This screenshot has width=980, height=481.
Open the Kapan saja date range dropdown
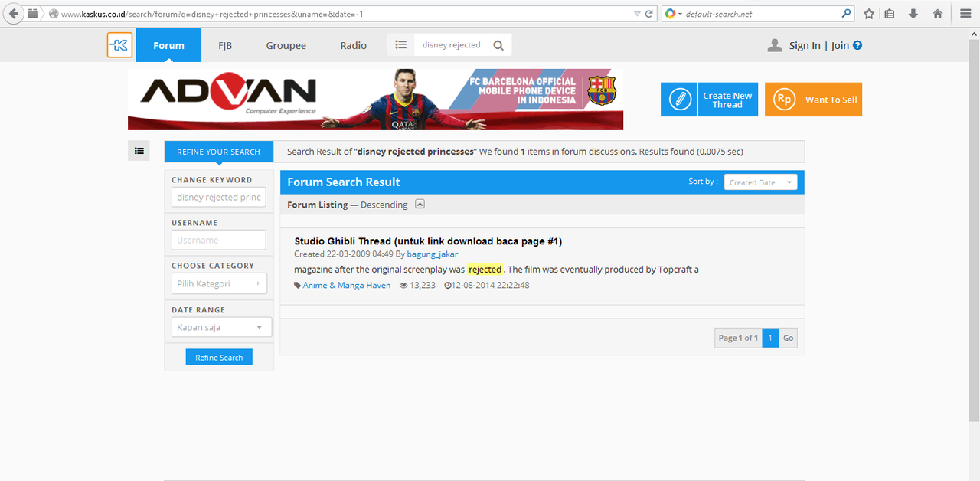pyautogui.click(x=221, y=327)
